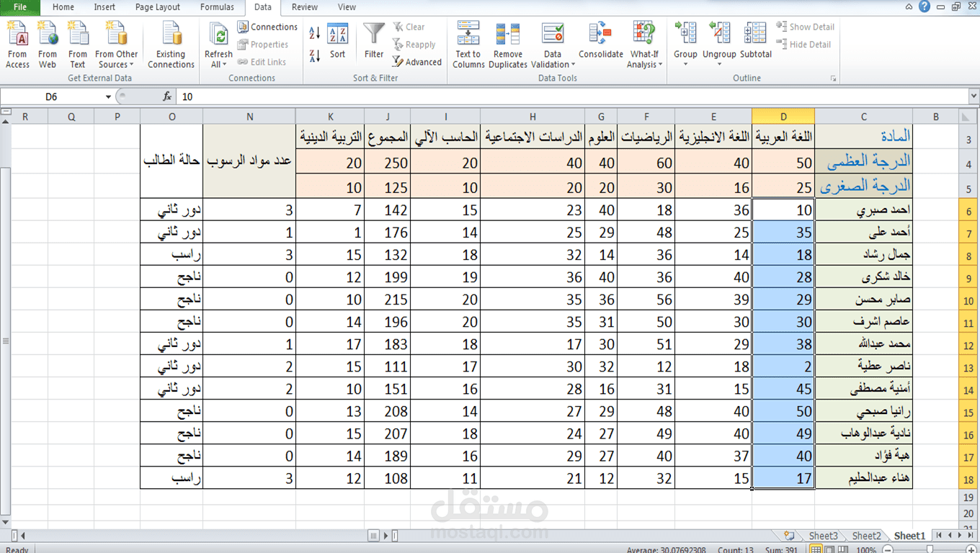Expand the What-If Analysis dropdown
The width and height of the screenshot is (980, 553).
(661, 65)
